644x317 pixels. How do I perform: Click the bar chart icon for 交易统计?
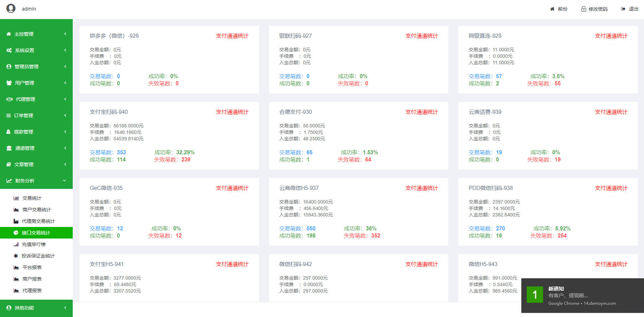point(16,198)
